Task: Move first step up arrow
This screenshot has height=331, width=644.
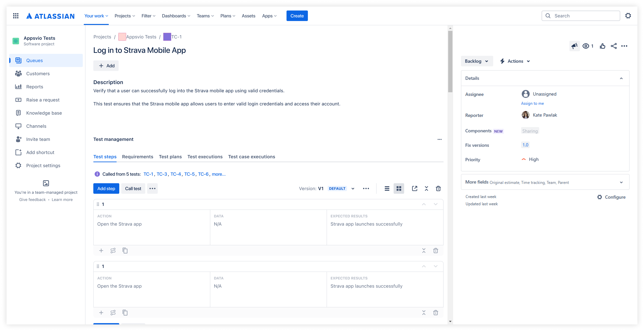Action: coord(424,204)
